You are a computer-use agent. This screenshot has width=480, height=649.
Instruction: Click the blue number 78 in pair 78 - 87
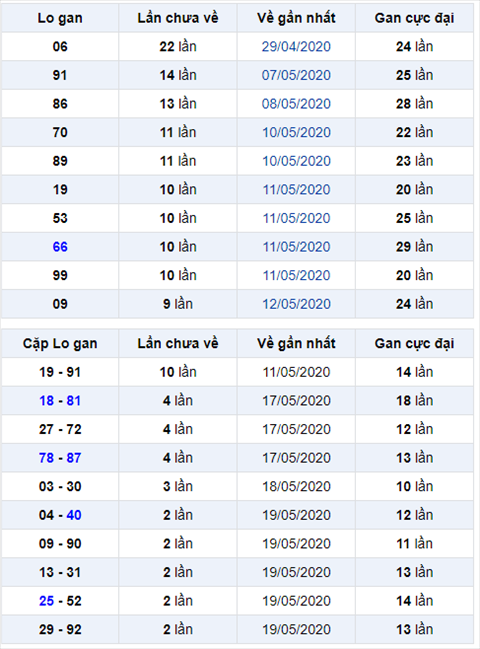click(x=46, y=458)
